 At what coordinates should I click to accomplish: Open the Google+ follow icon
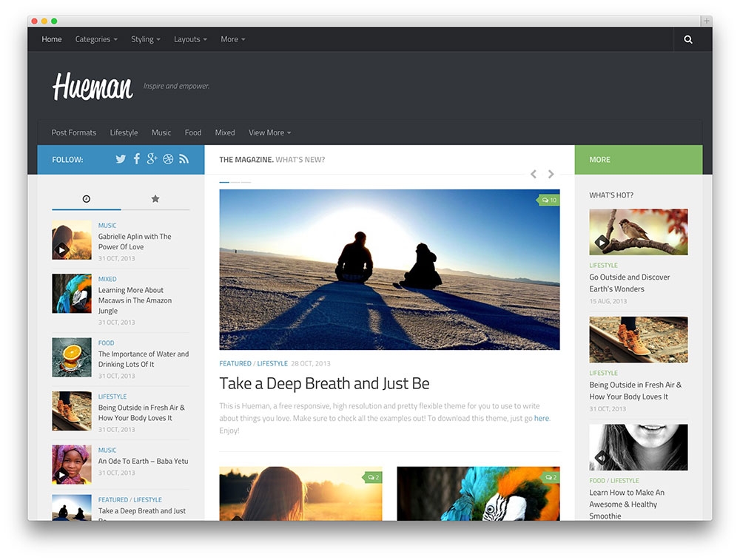tap(152, 158)
